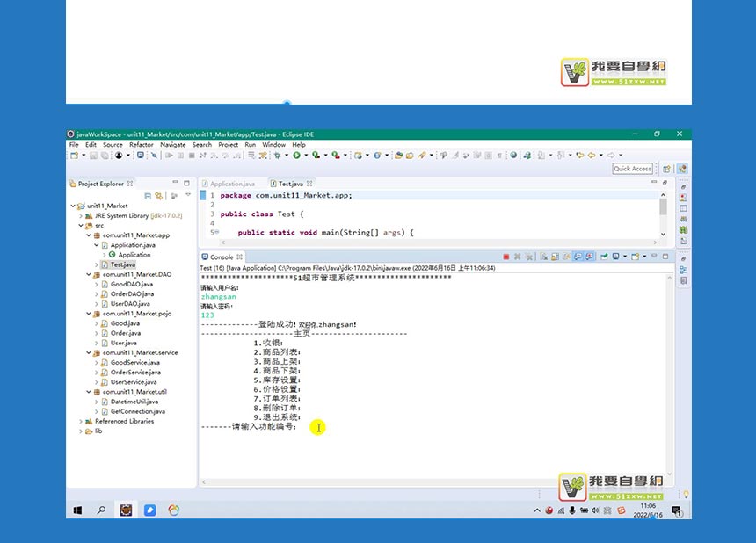Click the New Java Package icon
756x543 pixels.
[358, 156]
